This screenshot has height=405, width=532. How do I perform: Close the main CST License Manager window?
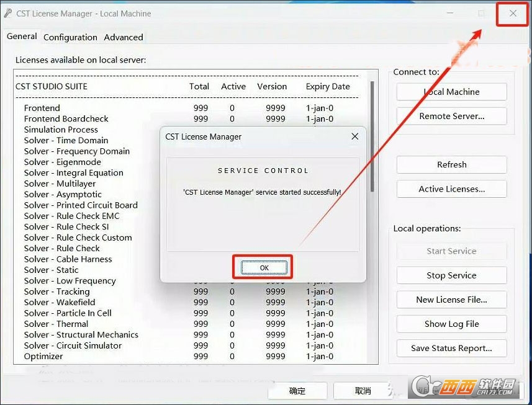513,13
